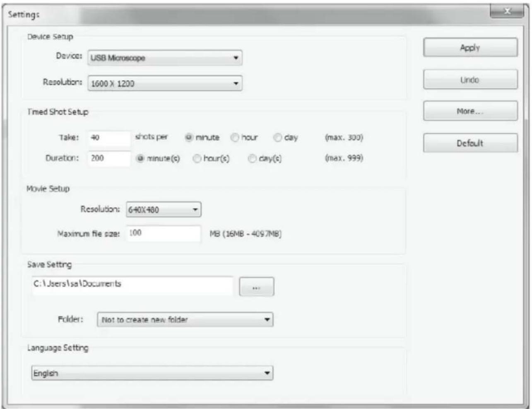Select shots per day radio button
Viewport: 532px width, 409px height.
[278, 137]
